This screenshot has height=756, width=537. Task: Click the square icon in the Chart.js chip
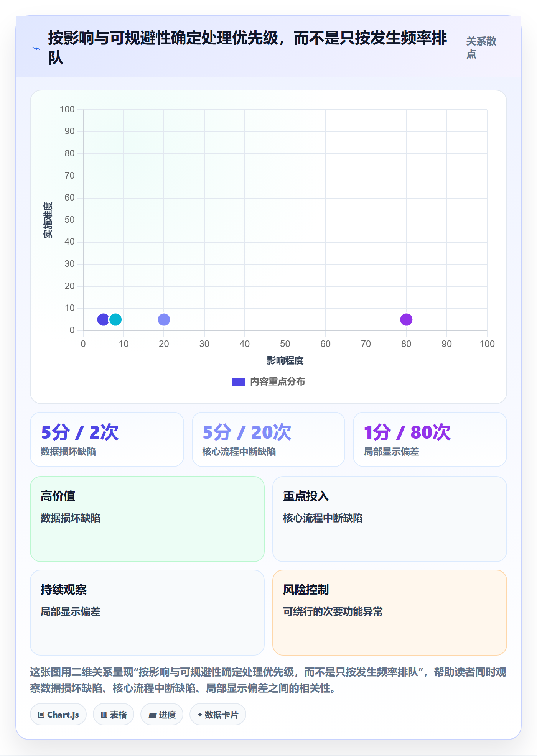(x=41, y=715)
